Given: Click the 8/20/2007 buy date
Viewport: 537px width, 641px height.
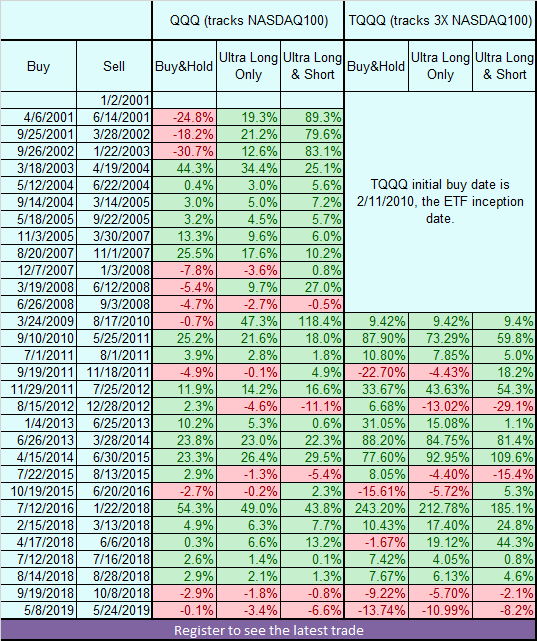Looking at the screenshot, I should point(38,253).
